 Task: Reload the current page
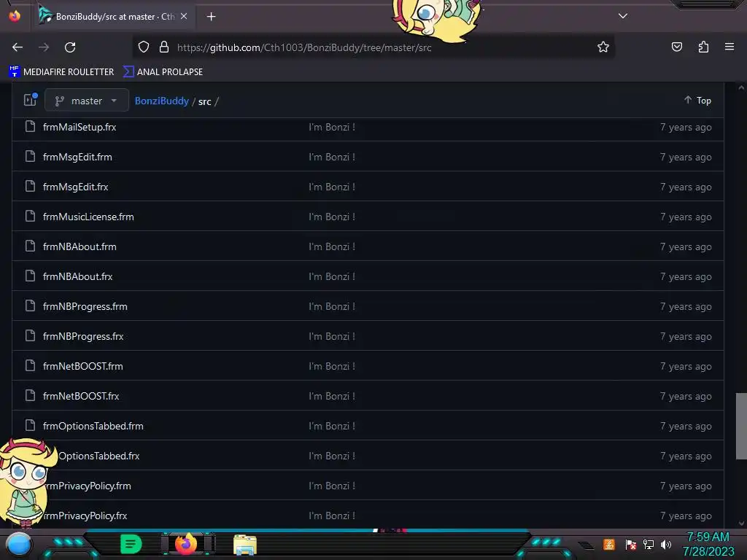[x=70, y=47]
